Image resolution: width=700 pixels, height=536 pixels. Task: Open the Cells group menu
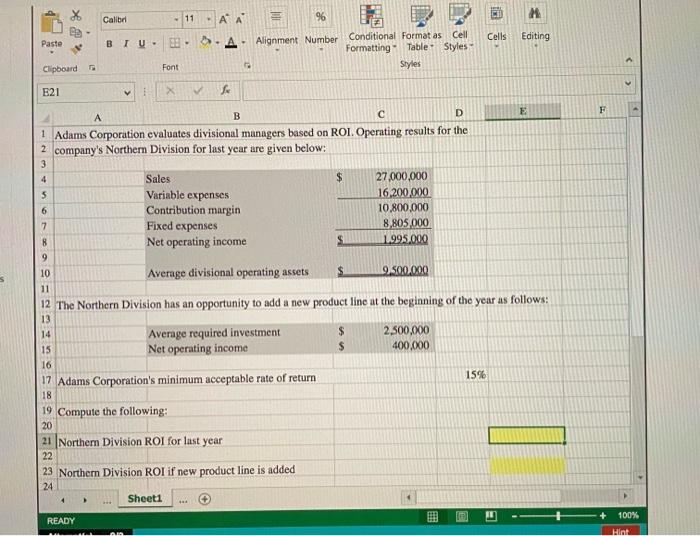click(x=496, y=27)
